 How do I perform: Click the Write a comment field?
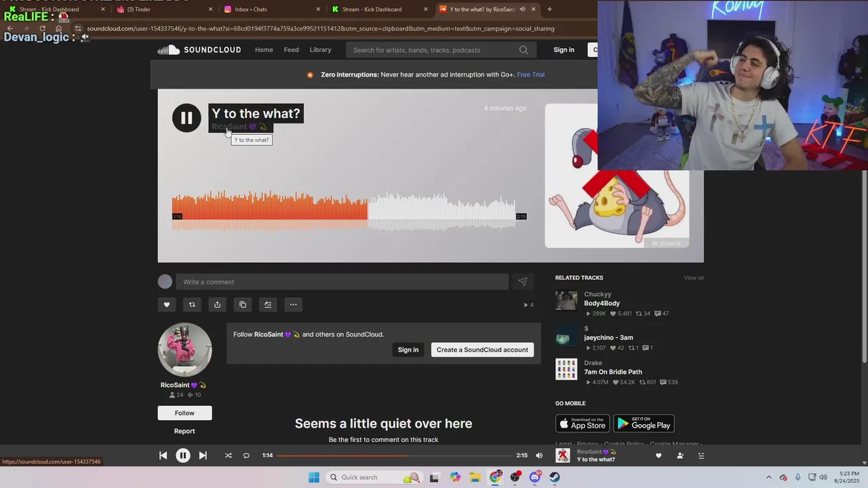[x=342, y=282]
